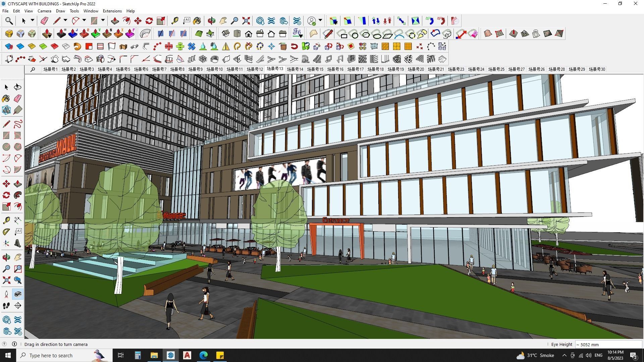Open the Camera menu
The height and width of the screenshot is (362, 644).
click(x=44, y=11)
